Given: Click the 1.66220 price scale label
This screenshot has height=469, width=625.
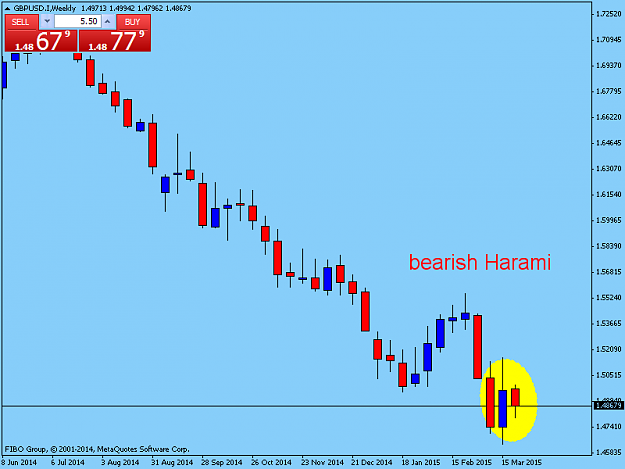Looking at the screenshot, I should (x=608, y=117).
